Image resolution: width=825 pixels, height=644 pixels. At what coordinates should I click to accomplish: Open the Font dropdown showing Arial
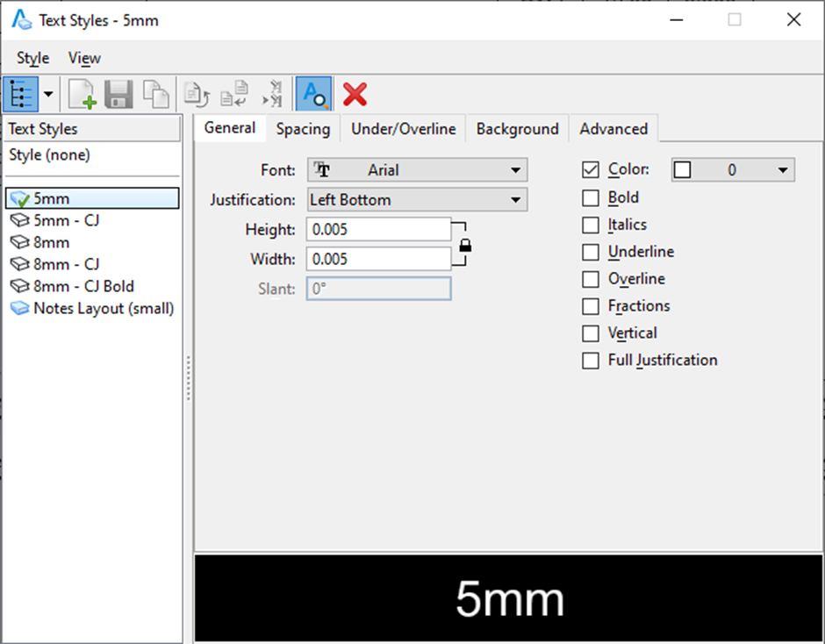417,170
